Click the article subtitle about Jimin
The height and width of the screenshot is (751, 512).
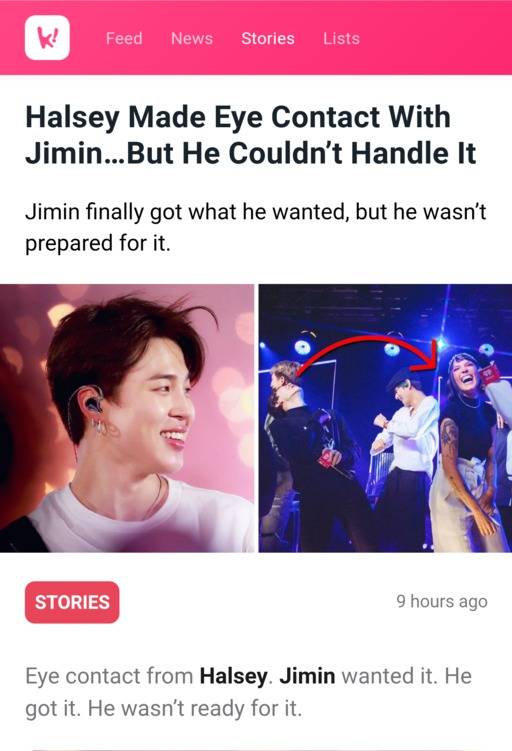(255, 227)
